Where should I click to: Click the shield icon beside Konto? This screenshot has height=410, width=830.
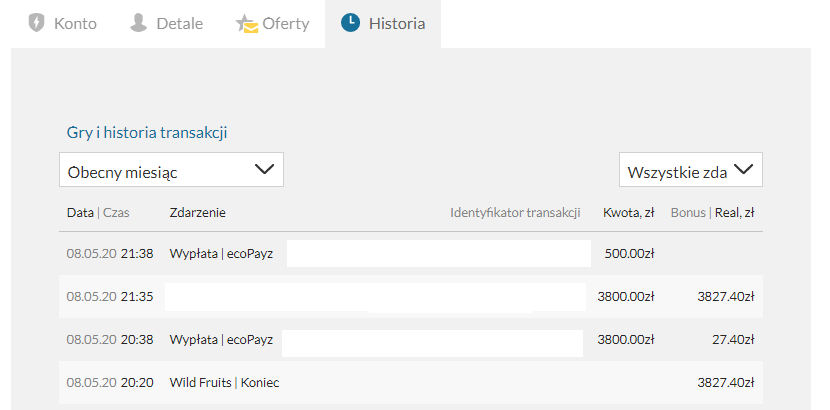click(36, 23)
